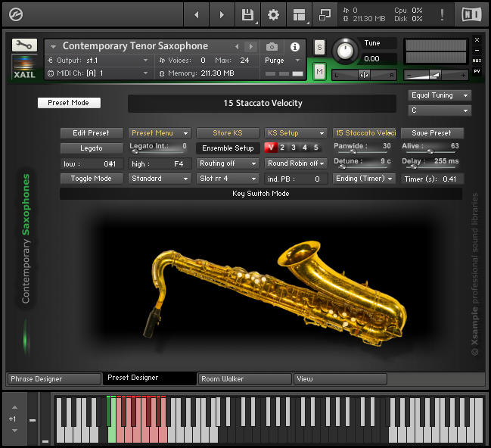Click the NI logo icon
The image size is (491, 448).
(x=471, y=14)
